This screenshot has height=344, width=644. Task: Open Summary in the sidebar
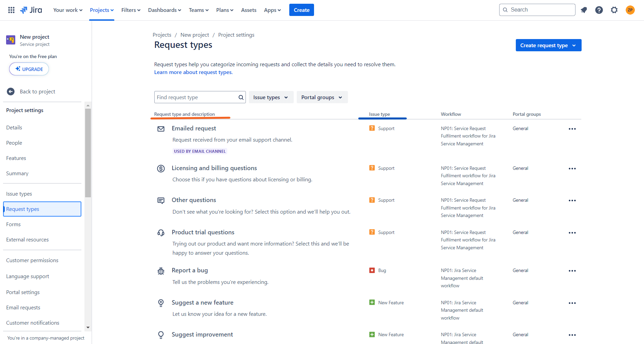click(17, 174)
